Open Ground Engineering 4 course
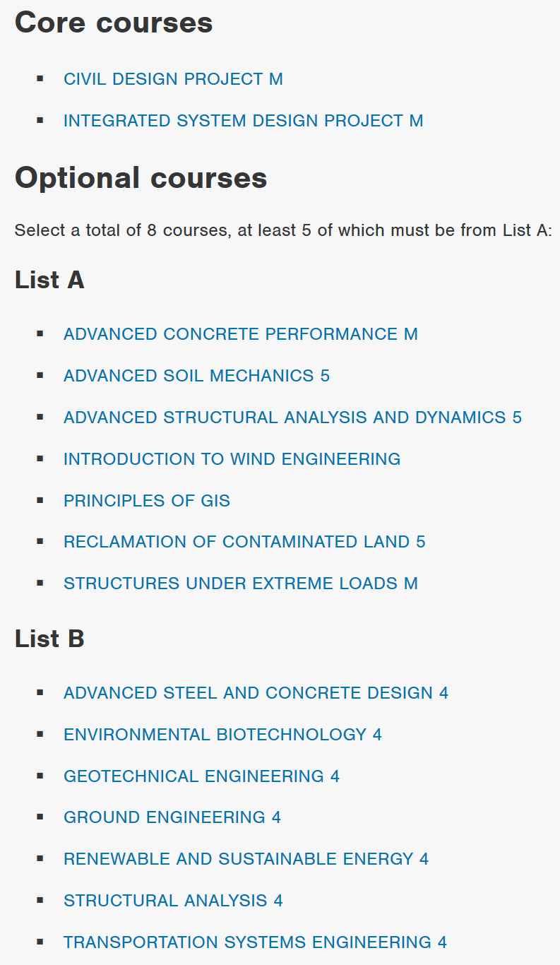 click(172, 817)
